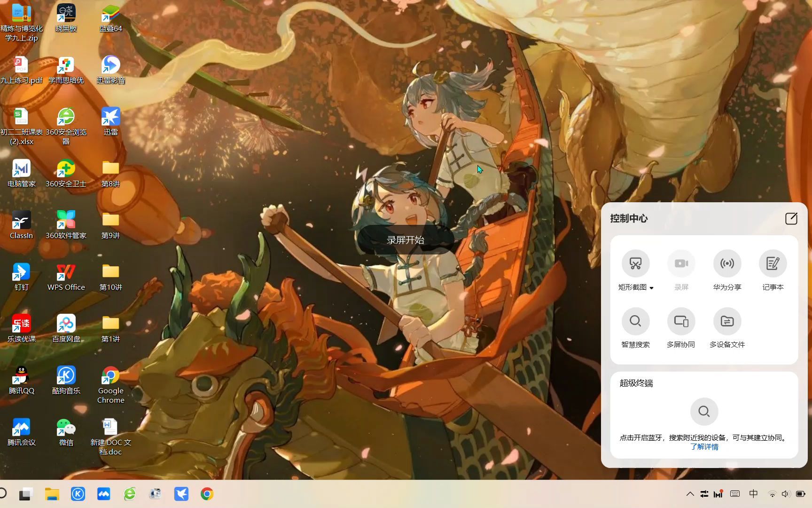
Task: Select the 酷狗音乐 desktop shortcut
Action: (66, 381)
